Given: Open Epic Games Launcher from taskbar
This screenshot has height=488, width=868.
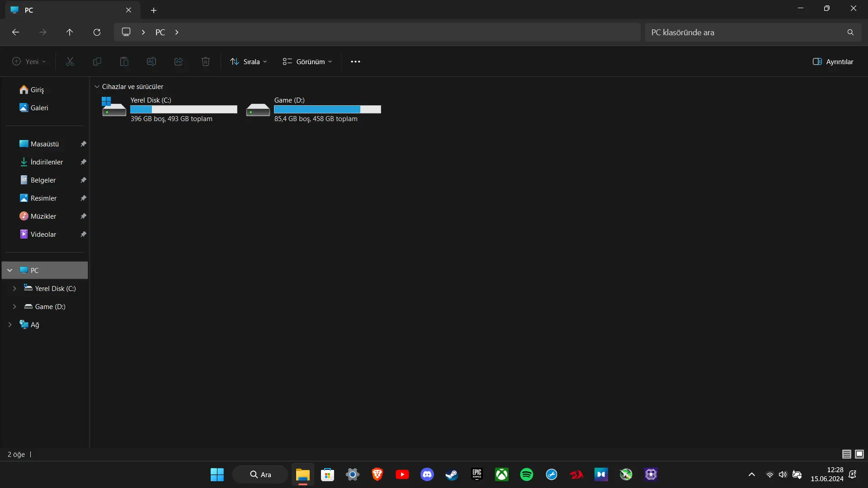Looking at the screenshot, I should [477, 474].
